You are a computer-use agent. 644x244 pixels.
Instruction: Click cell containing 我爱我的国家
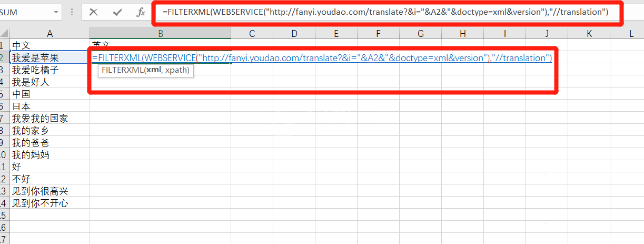(x=50, y=118)
